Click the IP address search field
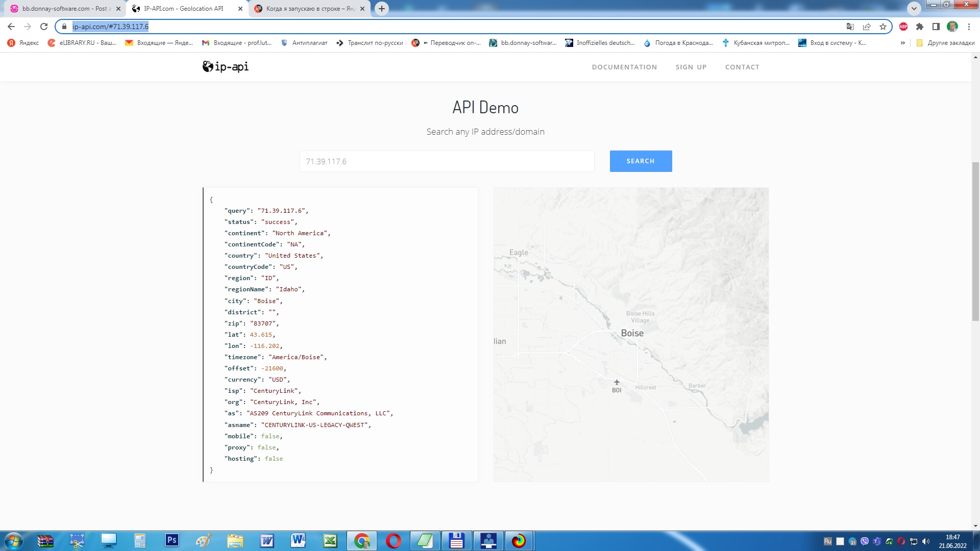Screen dimensions: 980x551 (x=447, y=161)
